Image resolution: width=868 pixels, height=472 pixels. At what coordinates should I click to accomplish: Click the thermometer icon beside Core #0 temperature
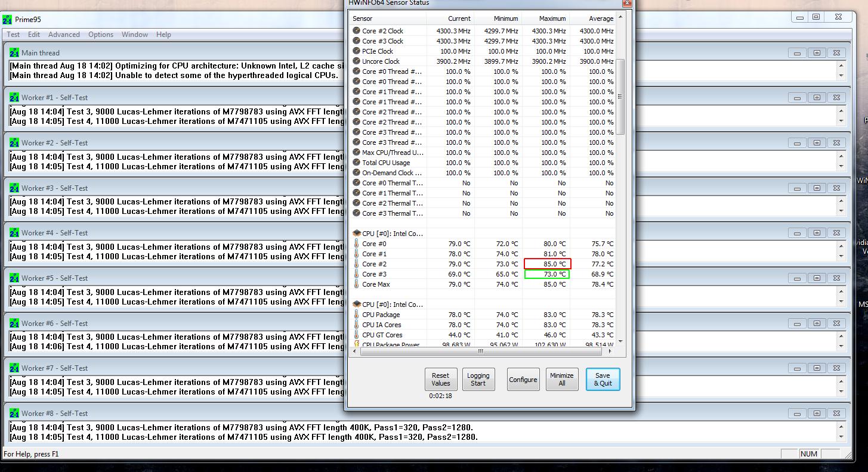[356, 244]
